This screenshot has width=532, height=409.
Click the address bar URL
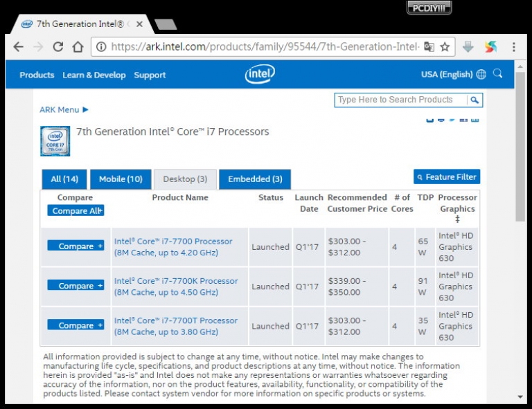265,47
